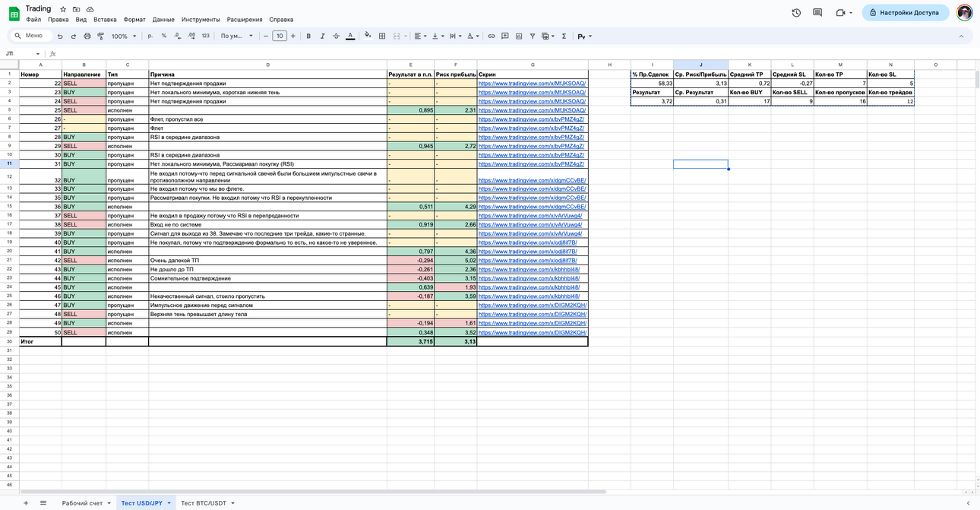Open the comments panel icon

tap(817, 13)
